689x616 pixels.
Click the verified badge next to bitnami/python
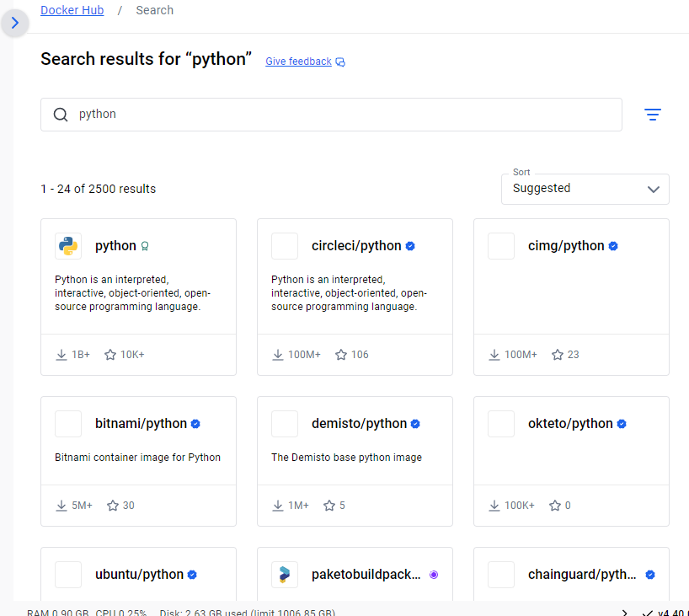click(195, 424)
